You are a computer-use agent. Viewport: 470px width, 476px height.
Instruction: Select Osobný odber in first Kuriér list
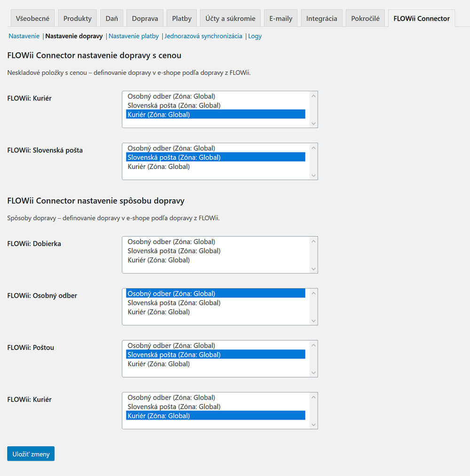click(216, 96)
